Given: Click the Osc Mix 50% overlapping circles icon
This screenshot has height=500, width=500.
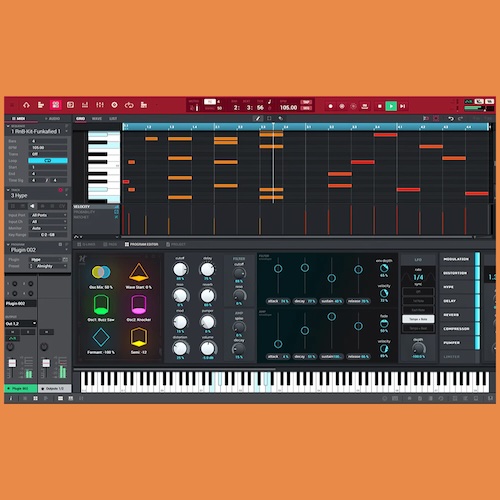Looking at the screenshot, I should (x=101, y=272).
